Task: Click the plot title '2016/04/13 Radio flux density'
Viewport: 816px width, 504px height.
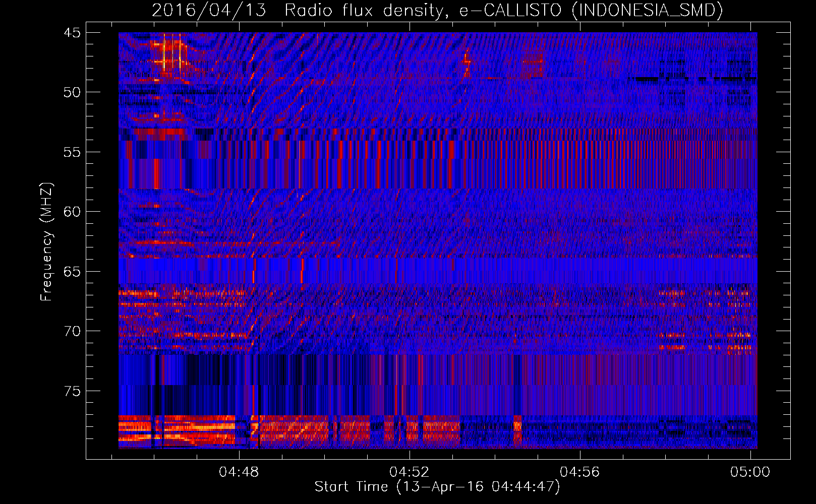Action: pos(437,10)
